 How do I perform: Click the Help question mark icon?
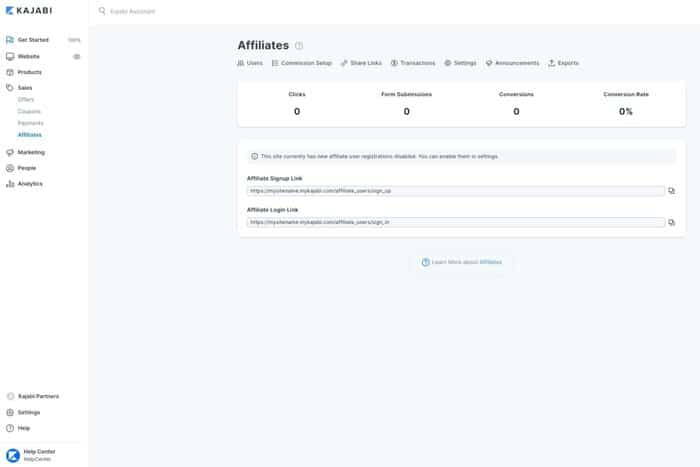pyautogui.click(x=10, y=428)
